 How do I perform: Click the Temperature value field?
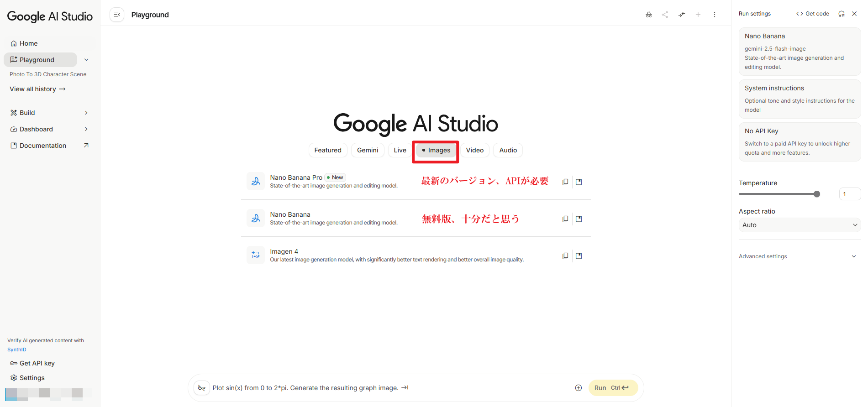pos(850,194)
